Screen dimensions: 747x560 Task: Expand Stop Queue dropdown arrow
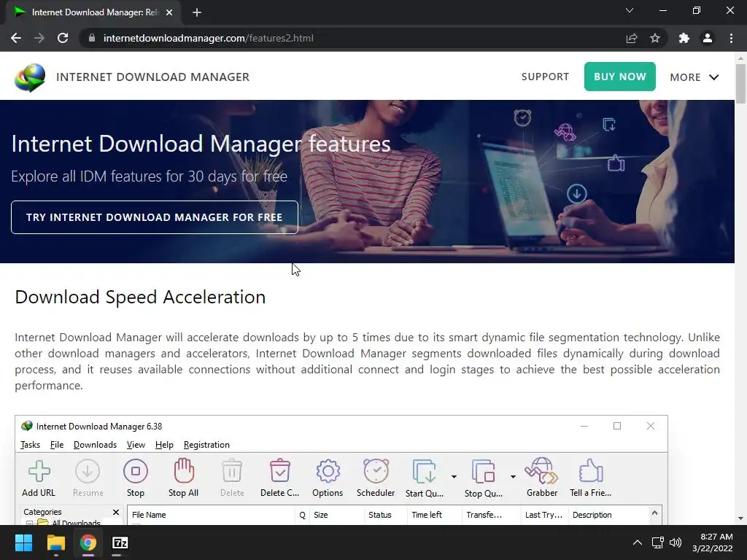(x=513, y=477)
